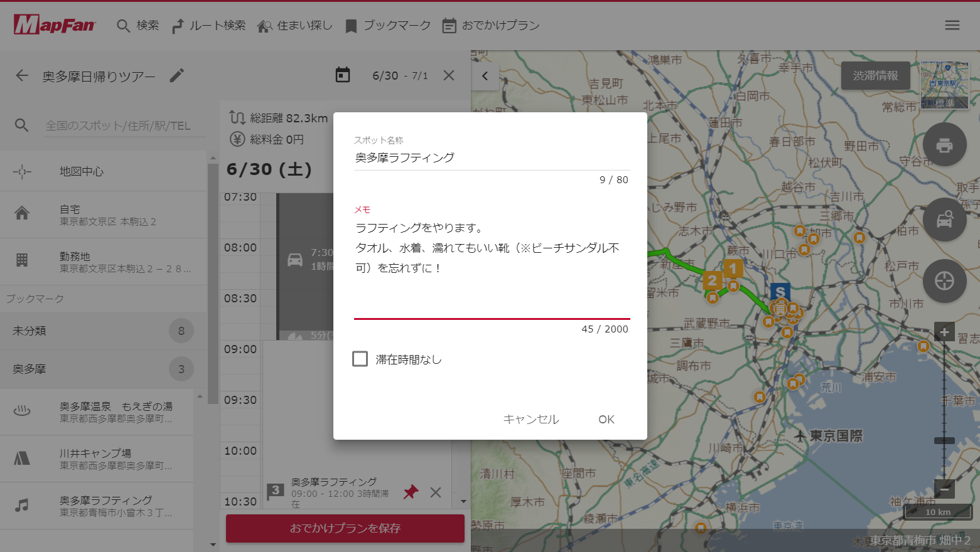The height and width of the screenshot is (552, 980).
Task: Select 地図中心 map center item
Action: click(x=104, y=171)
